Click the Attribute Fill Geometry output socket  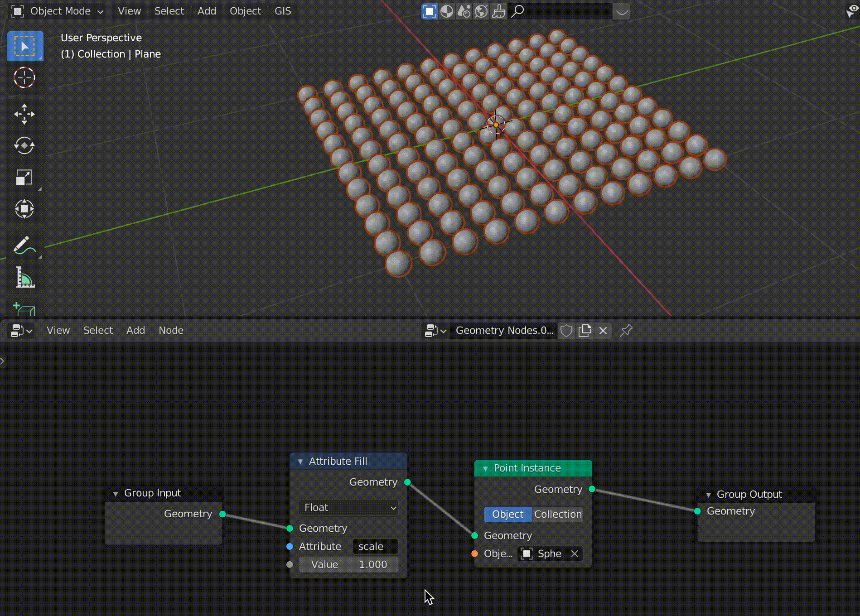pyautogui.click(x=407, y=482)
